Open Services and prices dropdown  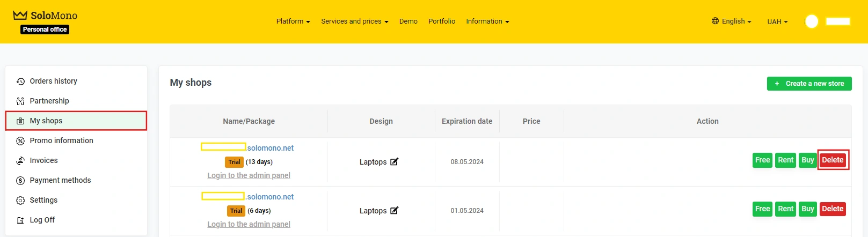click(x=354, y=21)
